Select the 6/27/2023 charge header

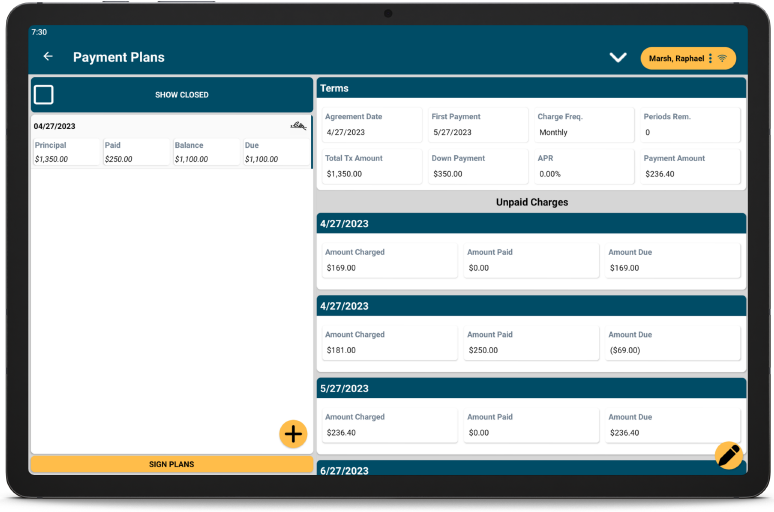tap(531, 469)
